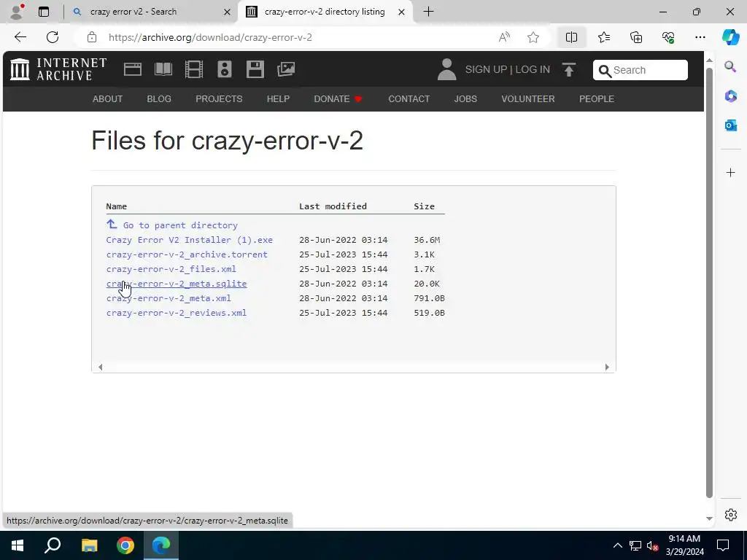Click the file list scroll-right arrow

pyautogui.click(x=607, y=367)
